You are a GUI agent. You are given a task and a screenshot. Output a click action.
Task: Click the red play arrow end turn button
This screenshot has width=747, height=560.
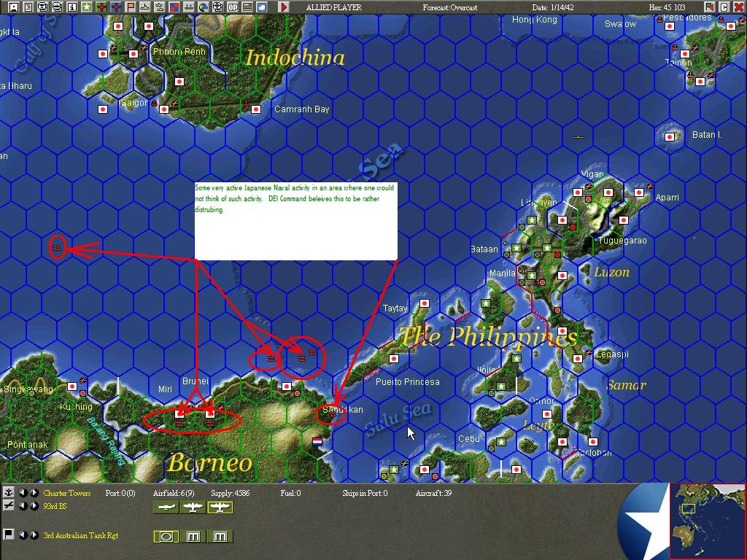(284, 7)
